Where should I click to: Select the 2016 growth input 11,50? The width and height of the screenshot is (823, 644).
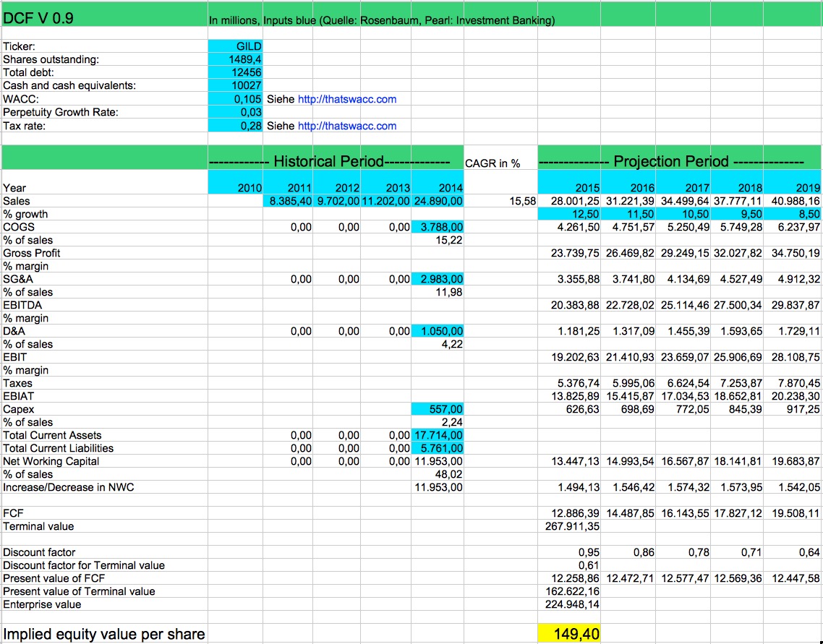coord(628,214)
